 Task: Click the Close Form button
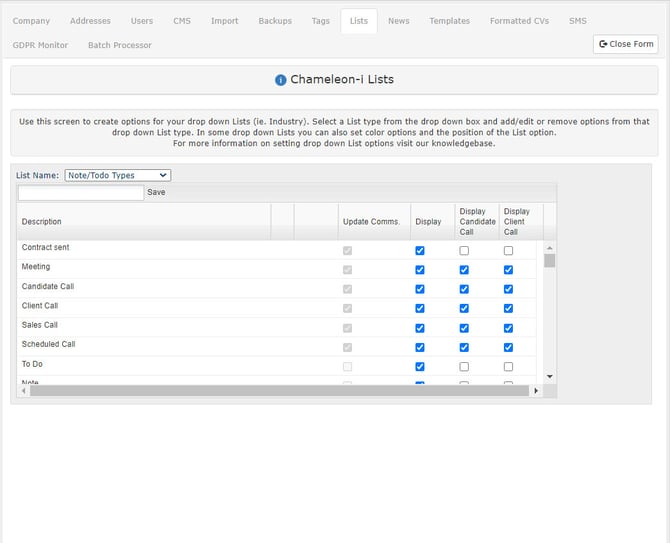[626, 44]
